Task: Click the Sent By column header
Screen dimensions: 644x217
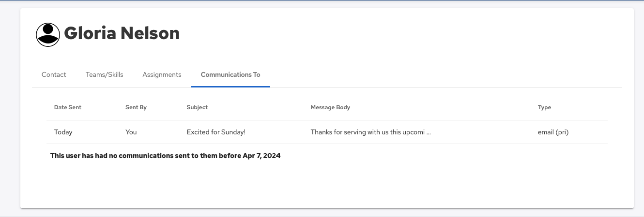Action: point(136,107)
